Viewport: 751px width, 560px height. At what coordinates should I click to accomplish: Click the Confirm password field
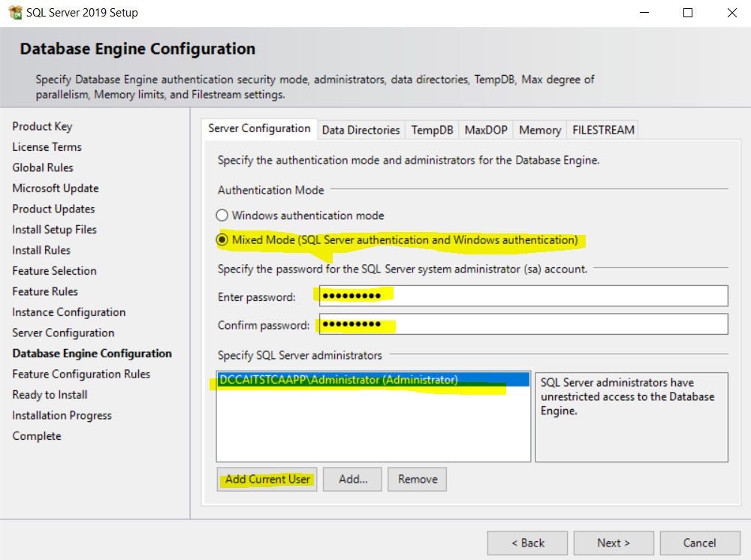[x=523, y=324]
